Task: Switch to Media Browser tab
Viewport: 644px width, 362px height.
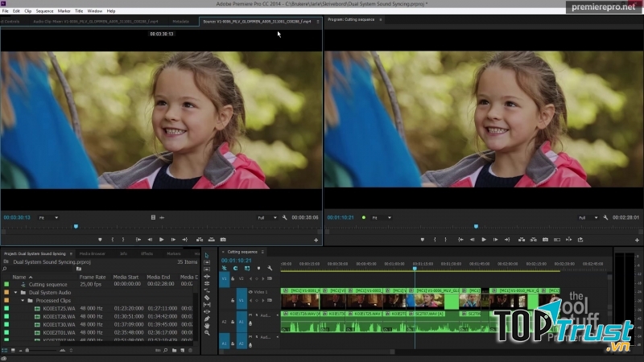Action: point(93,253)
